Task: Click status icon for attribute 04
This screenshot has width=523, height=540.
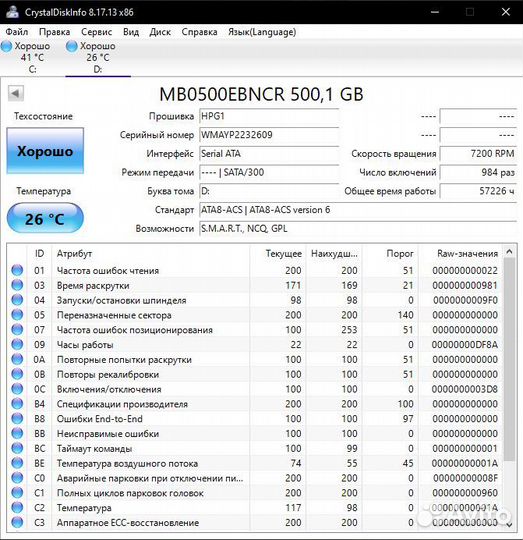Action: 17,300
